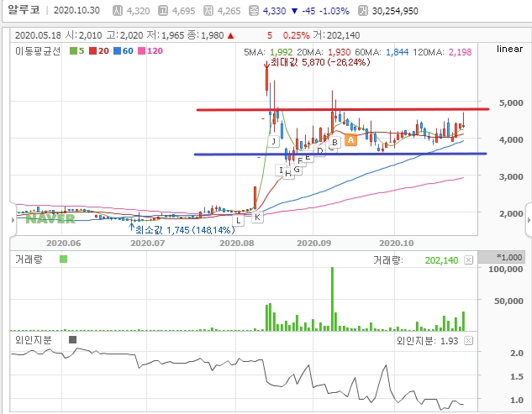Viewport: 532px width, 414px height.
Task: Click the tallest green volume bar
Action: (332, 299)
